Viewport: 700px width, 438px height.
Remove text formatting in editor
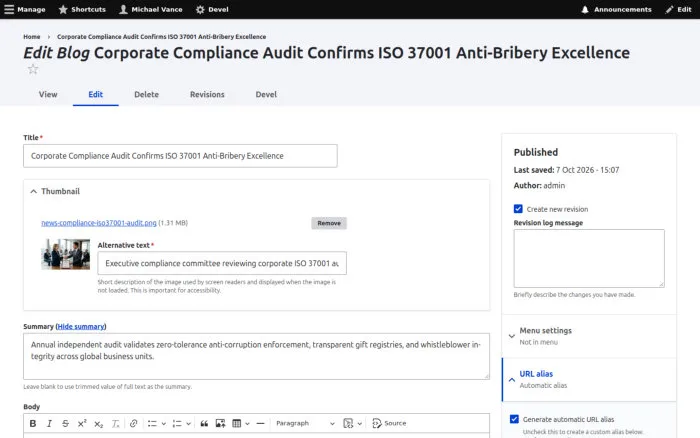tap(115, 423)
